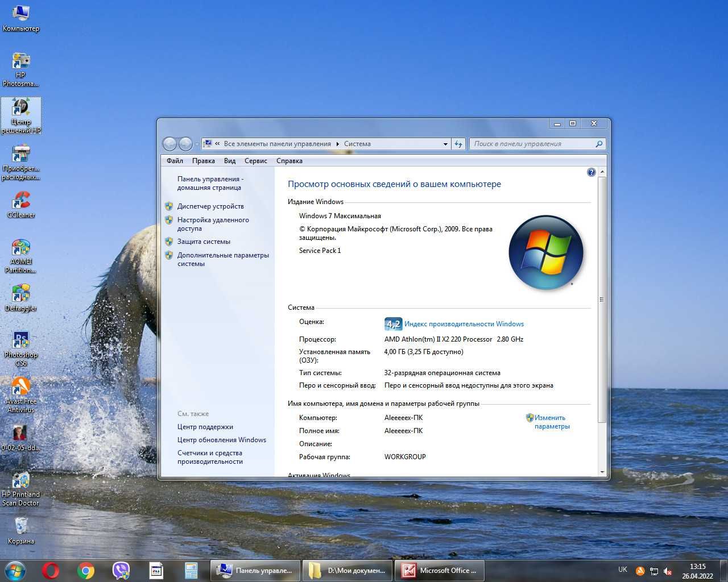The width and height of the screenshot is (728, 582).
Task: Click the network tray icon
Action: click(x=654, y=571)
